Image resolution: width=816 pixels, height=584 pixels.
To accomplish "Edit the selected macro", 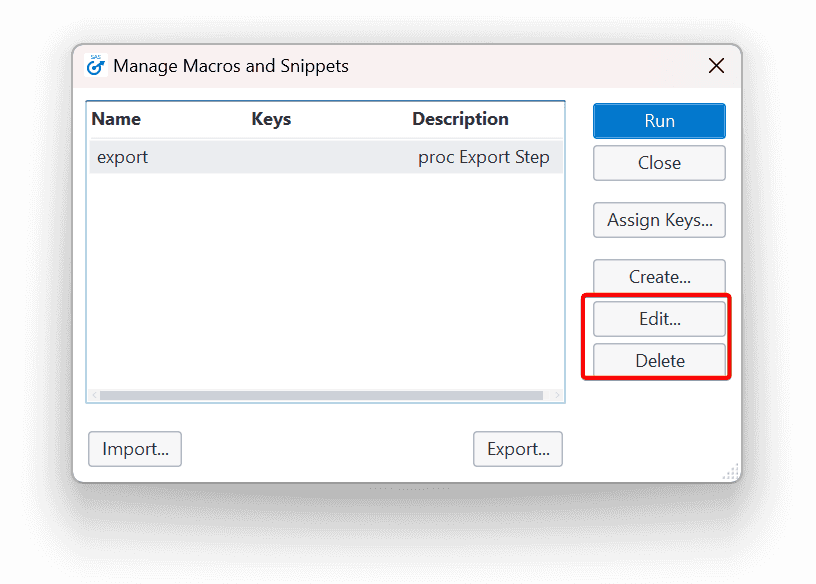I will (657, 318).
